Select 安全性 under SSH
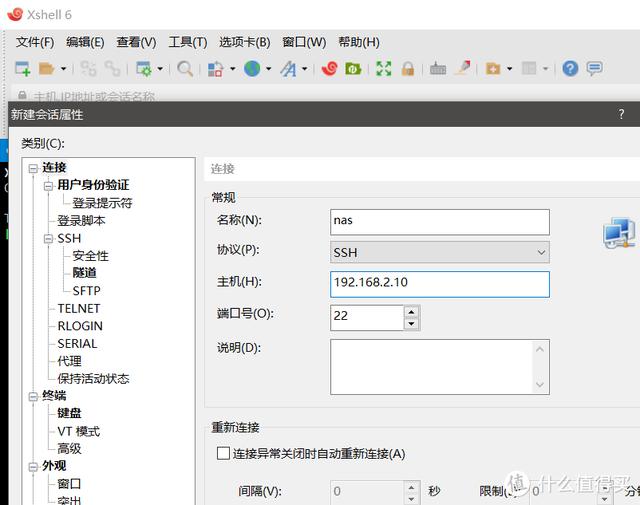The image size is (640, 505). [x=90, y=256]
